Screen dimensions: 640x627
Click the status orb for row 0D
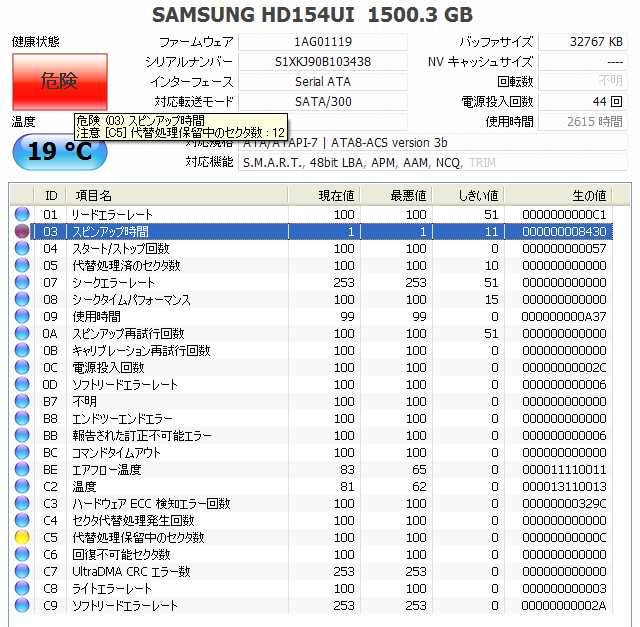tap(22, 385)
